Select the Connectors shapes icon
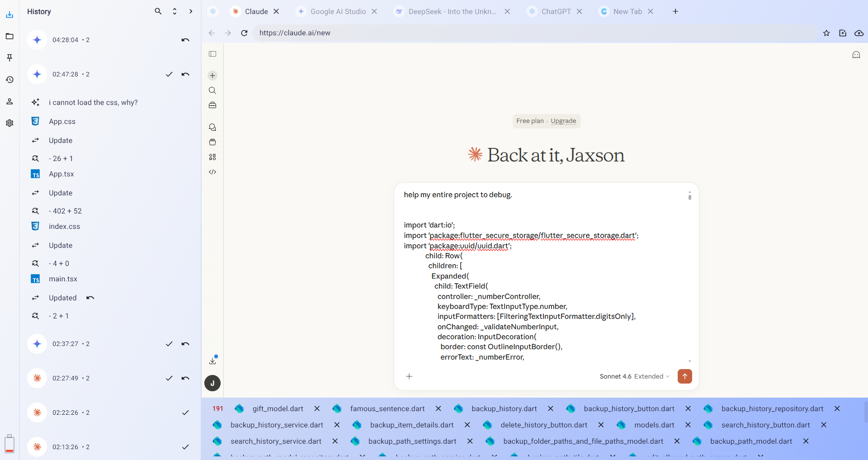This screenshot has width=868, height=460. click(x=212, y=157)
